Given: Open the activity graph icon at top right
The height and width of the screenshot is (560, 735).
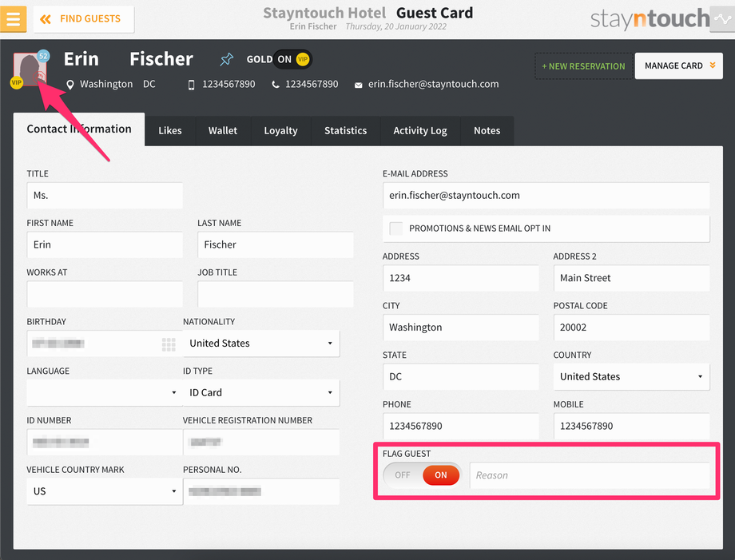Looking at the screenshot, I should click(722, 19).
